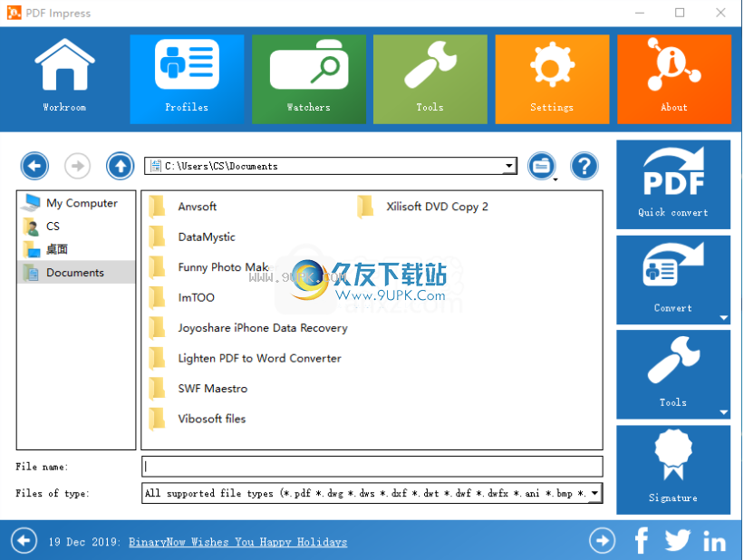Viewport: 744px width, 560px height.
Task: Click the File name input field
Action: [372, 467]
